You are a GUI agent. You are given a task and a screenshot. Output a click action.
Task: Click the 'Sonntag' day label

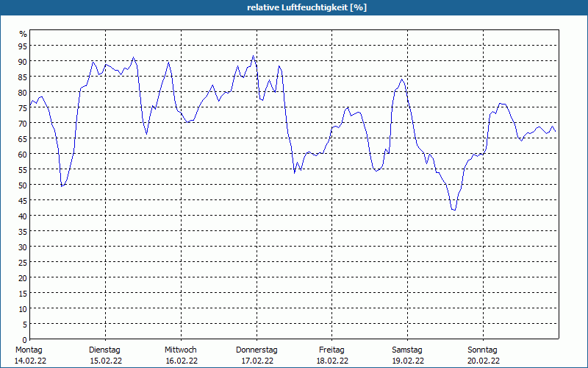point(483,350)
